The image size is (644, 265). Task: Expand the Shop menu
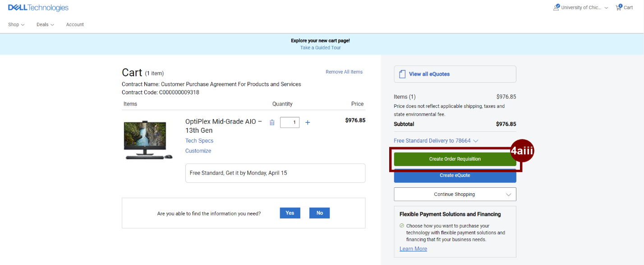point(16,24)
